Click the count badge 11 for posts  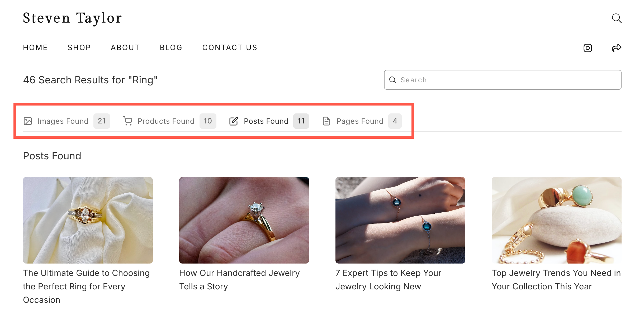(301, 121)
